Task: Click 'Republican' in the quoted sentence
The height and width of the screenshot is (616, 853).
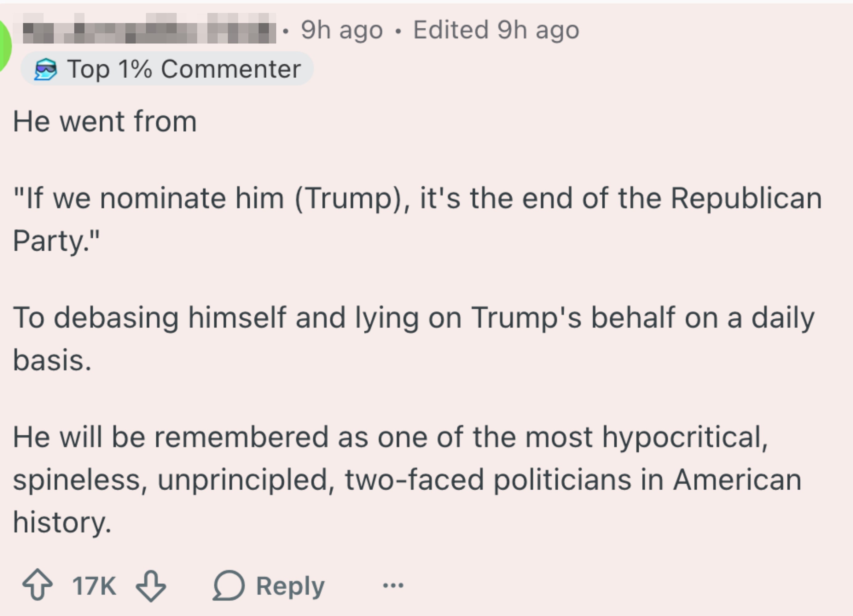Action: [x=746, y=198]
